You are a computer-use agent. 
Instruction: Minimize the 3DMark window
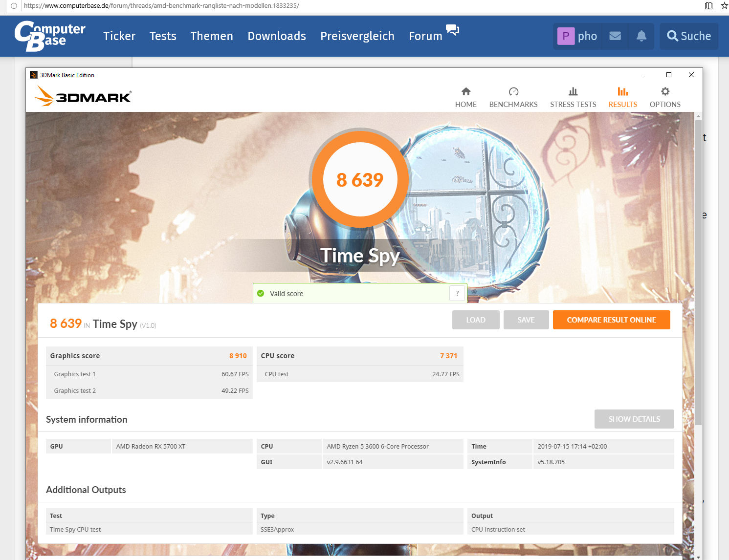click(x=647, y=75)
